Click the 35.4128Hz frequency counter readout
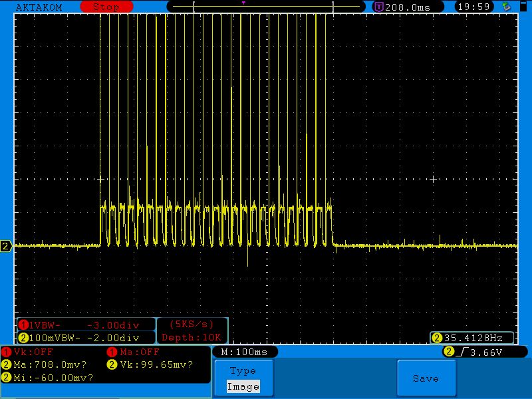The height and width of the screenshot is (399, 532). point(472,338)
